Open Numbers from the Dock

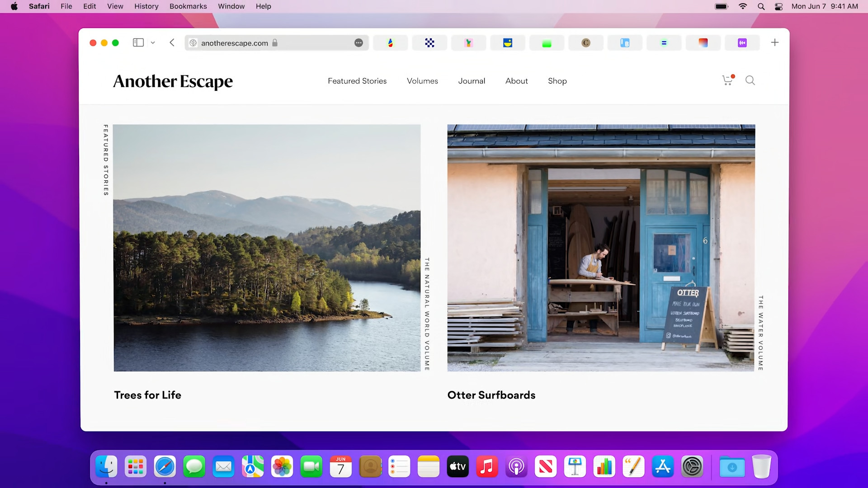[x=604, y=466]
